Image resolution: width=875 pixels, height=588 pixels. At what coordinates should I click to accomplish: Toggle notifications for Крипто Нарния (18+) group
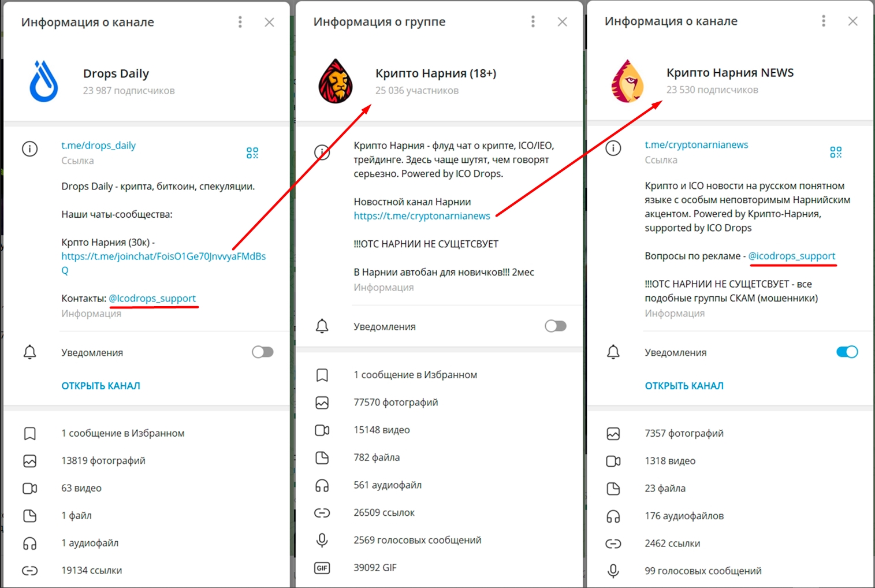click(556, 326)
